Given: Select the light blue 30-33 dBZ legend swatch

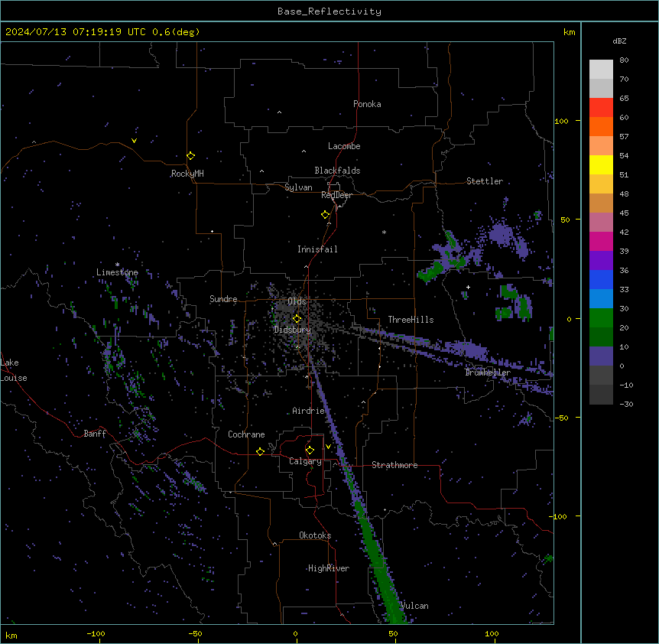Looking at the screenshot, I should click(601, 299).
